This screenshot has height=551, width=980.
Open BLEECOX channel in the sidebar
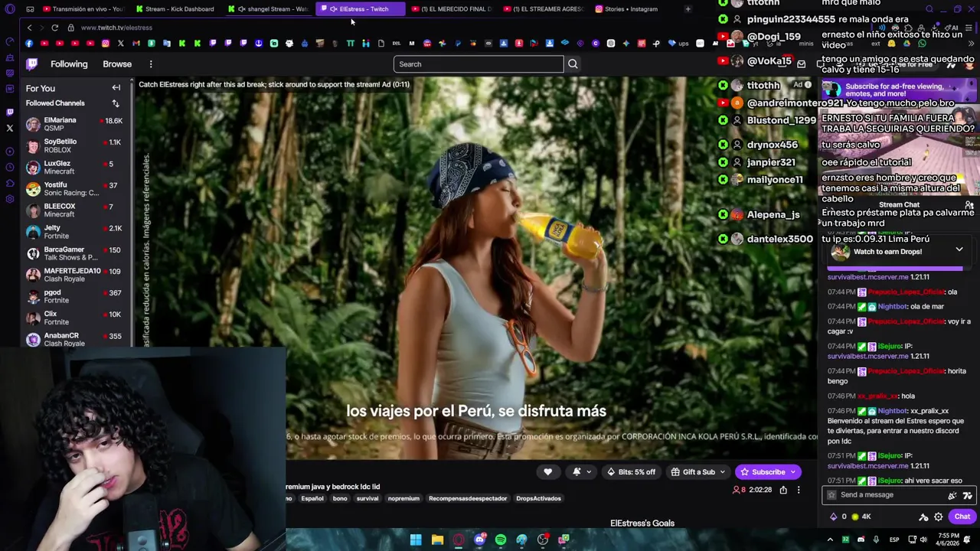pyautogui.click(x=74, y=210)
